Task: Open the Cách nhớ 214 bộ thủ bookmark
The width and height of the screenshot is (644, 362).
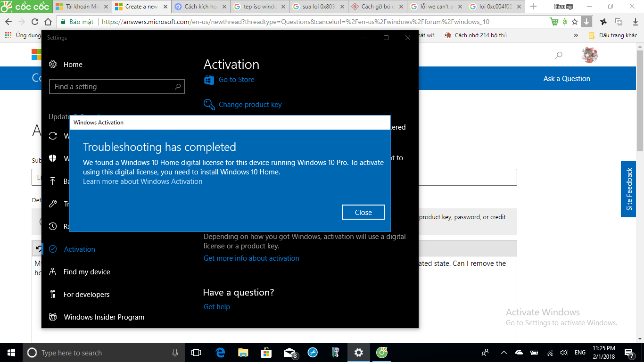Action: [x=476, y=35]
